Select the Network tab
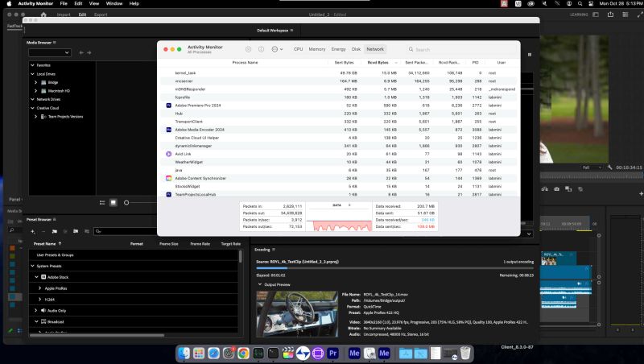 click(375, 49)
